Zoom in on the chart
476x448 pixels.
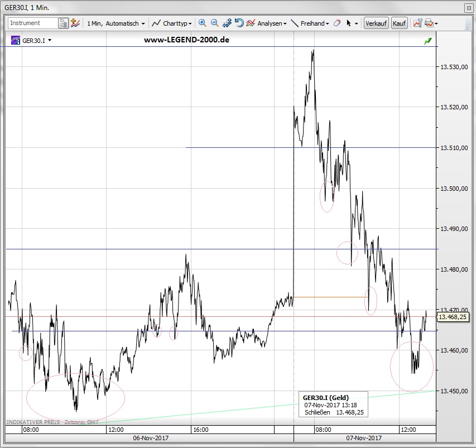coord(202,23)
